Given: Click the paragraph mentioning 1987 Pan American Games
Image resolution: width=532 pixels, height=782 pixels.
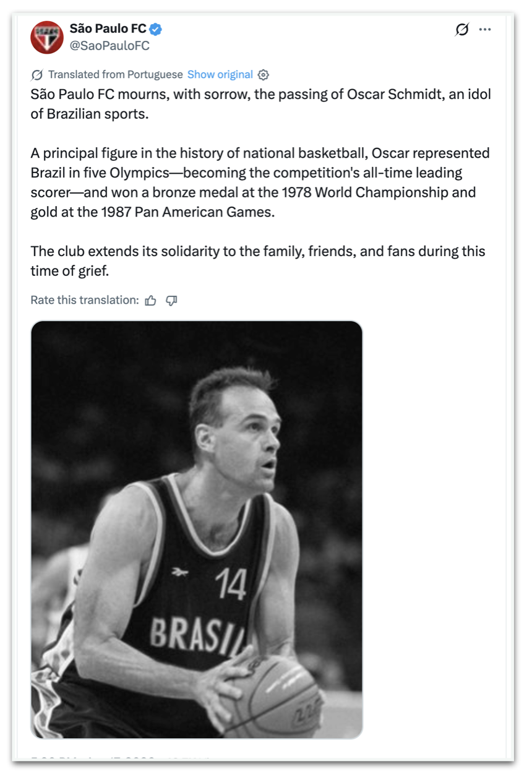Looking at the screenshot, I should [x=260, y=183].
